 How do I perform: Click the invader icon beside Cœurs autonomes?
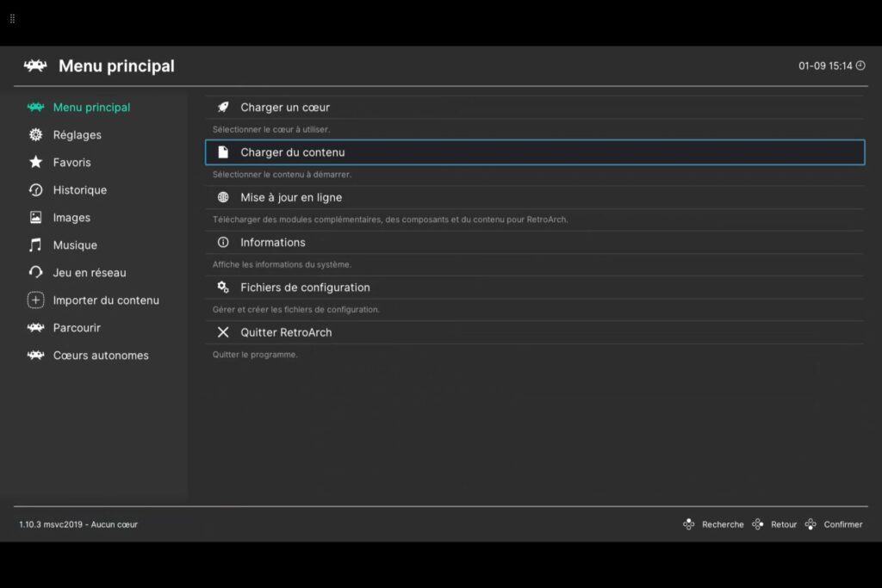[35, 355]
